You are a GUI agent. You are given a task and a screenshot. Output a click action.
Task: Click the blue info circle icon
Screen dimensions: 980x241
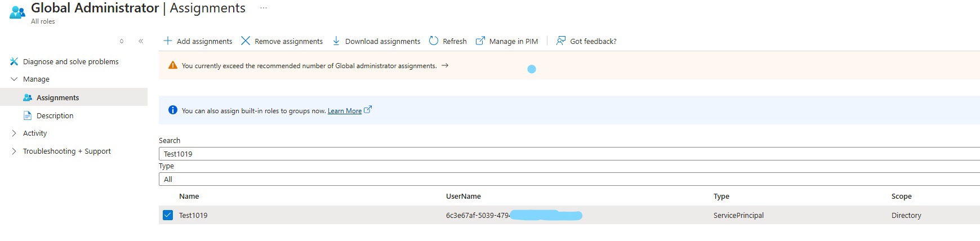click(x=173, y=110)
